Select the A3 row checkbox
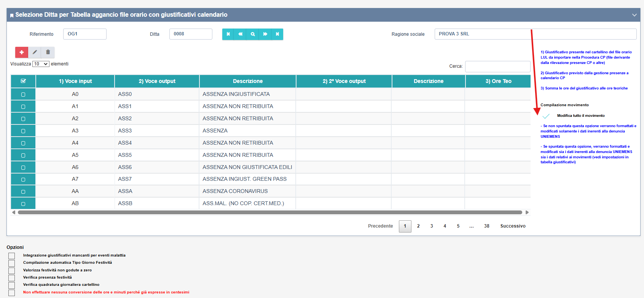The image size is (644, 298). [23, 131]
